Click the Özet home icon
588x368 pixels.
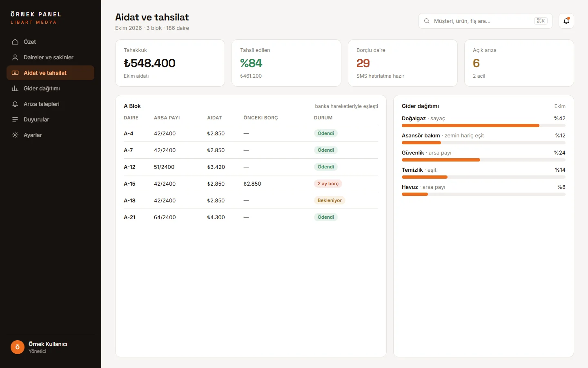[15, 42]
